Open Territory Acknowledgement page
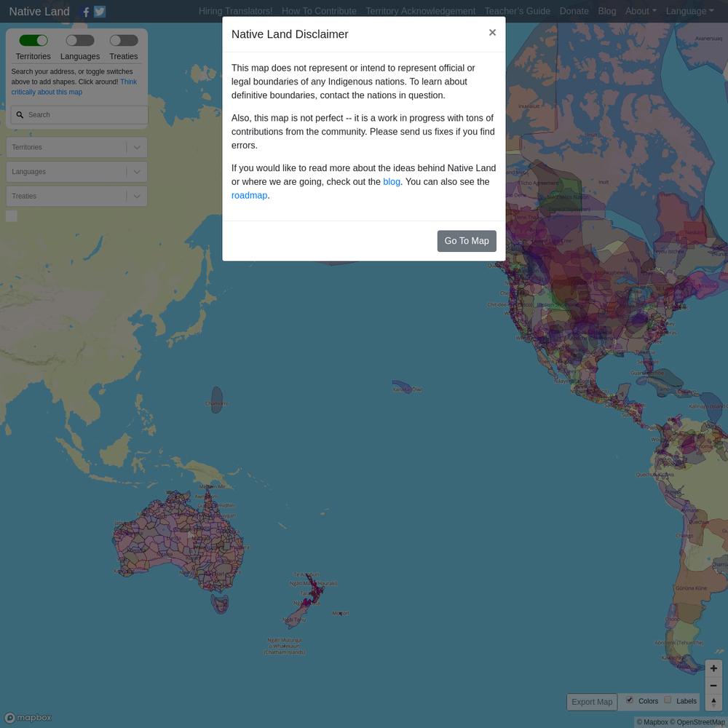 coord(421,11)
